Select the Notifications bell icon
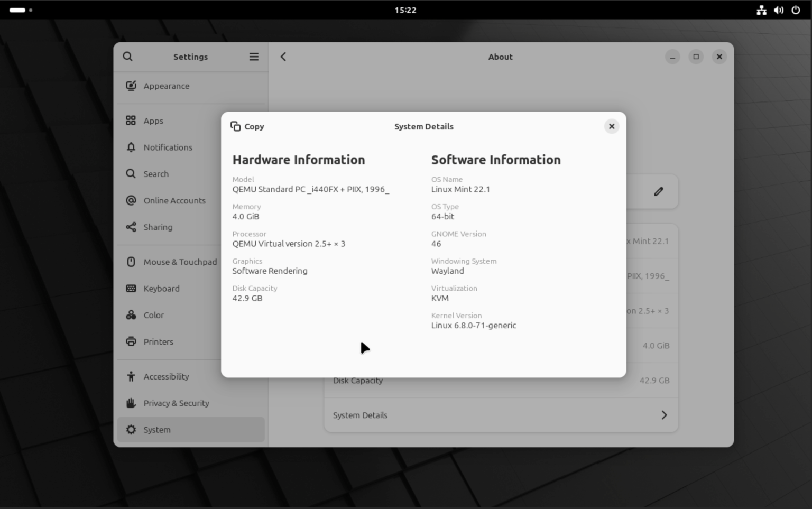Screen dimensions: 812x509 tap(131, 147)
